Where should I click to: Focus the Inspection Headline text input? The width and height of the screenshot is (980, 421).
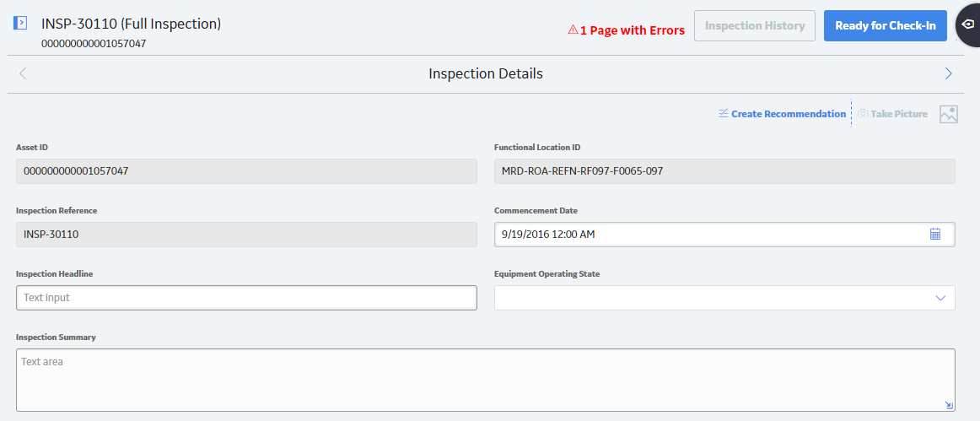tap(246, 298)
